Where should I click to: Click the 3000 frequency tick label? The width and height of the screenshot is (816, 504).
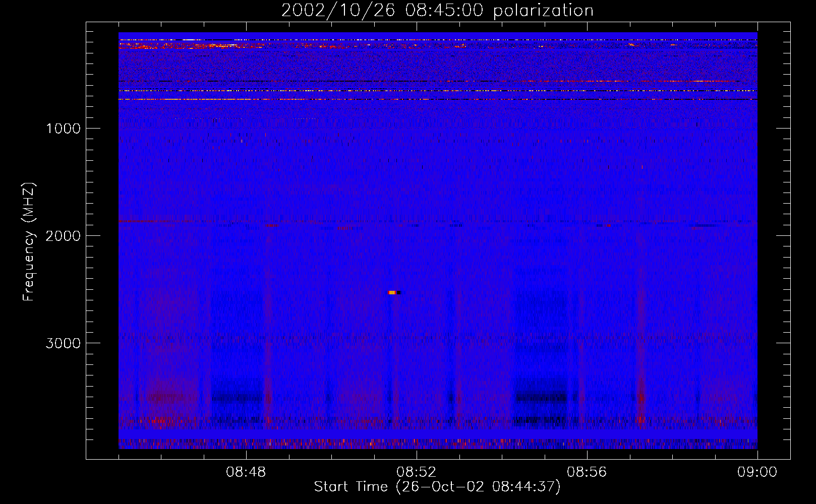point(63,343)
